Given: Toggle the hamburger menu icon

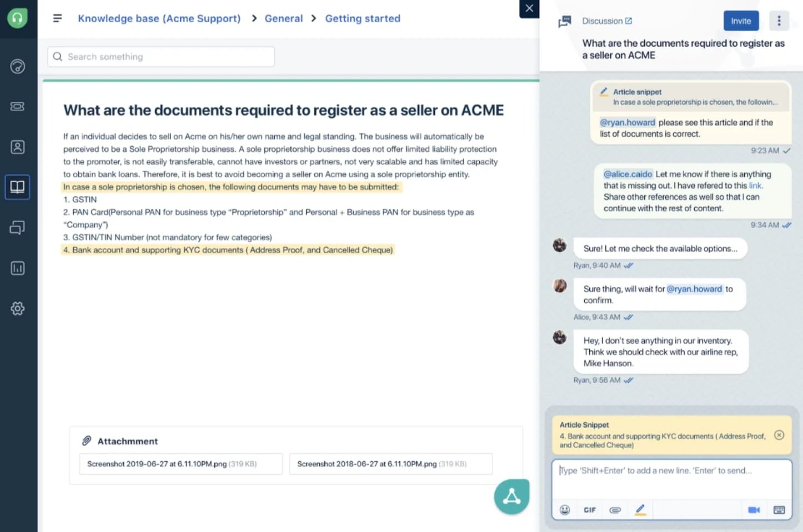Looking at the screenshot, I should [x=57, y=18].
